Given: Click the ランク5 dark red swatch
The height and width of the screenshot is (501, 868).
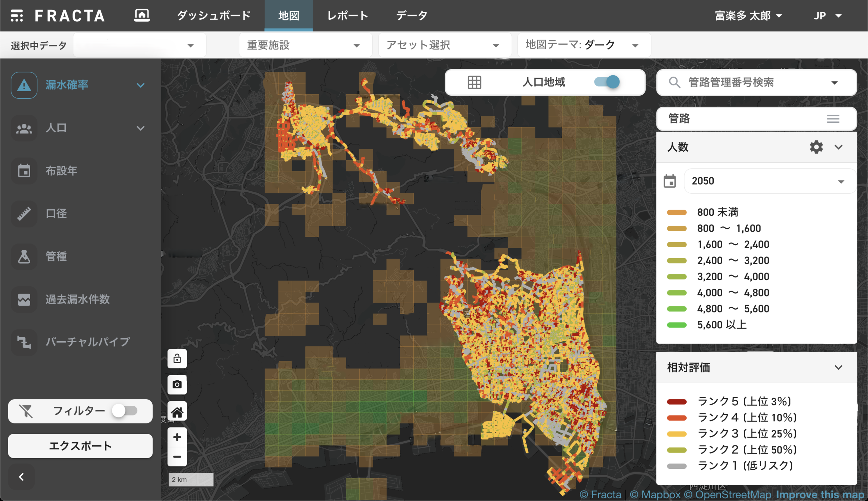Looking at the screenshot, I should point(676,402).
